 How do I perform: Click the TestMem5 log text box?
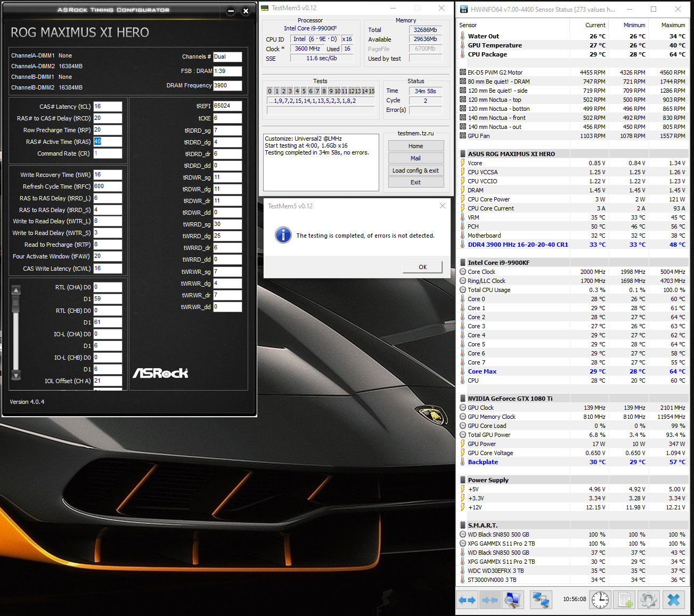click(321, 163)
